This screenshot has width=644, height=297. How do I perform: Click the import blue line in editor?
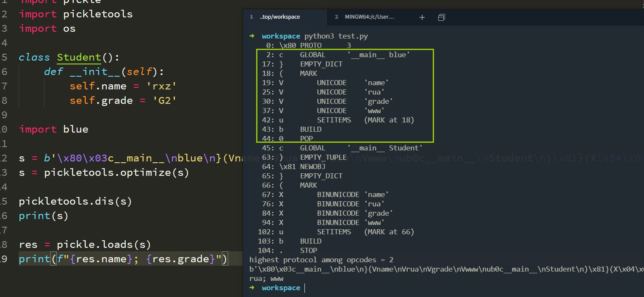[x=53, y=129]
